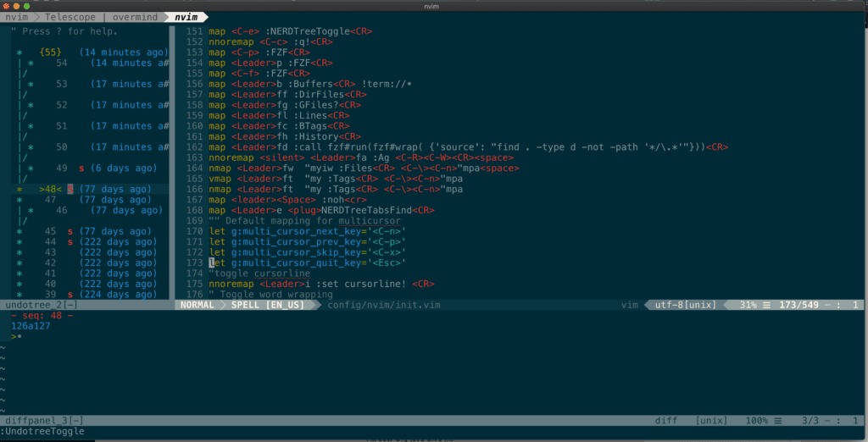Click ':History' on line 161
Image resolution: width=868 pixels, height=442 pixels.
[316, 136]
